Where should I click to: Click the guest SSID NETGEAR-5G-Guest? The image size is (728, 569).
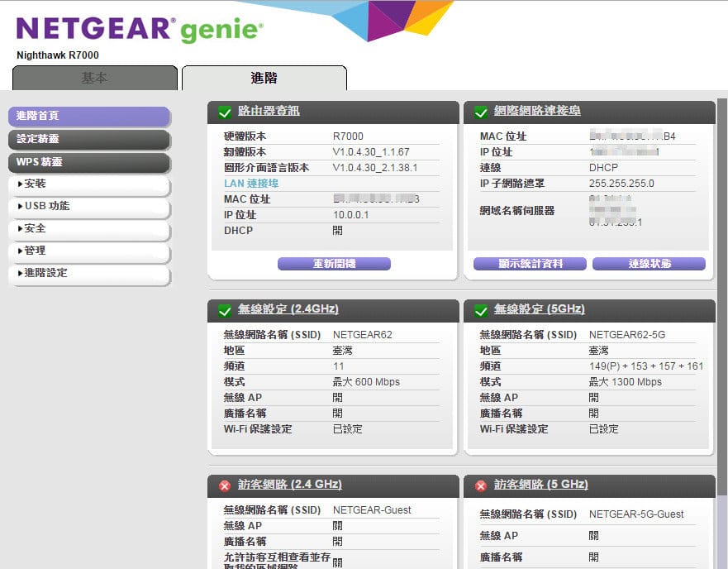636,514
